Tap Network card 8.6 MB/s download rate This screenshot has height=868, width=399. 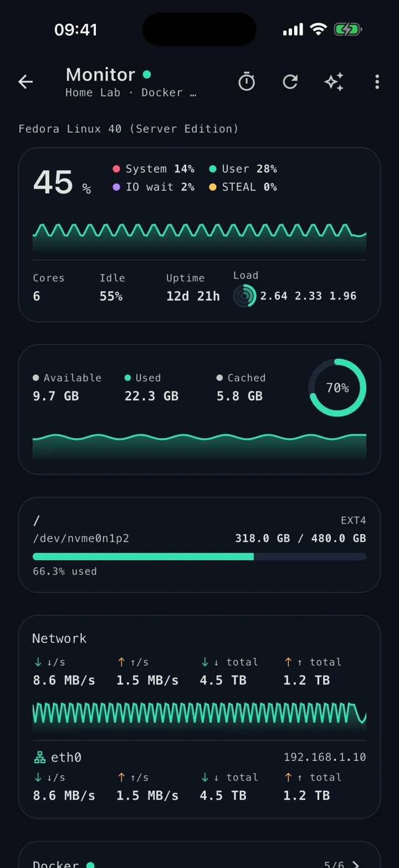coord(64,680)
